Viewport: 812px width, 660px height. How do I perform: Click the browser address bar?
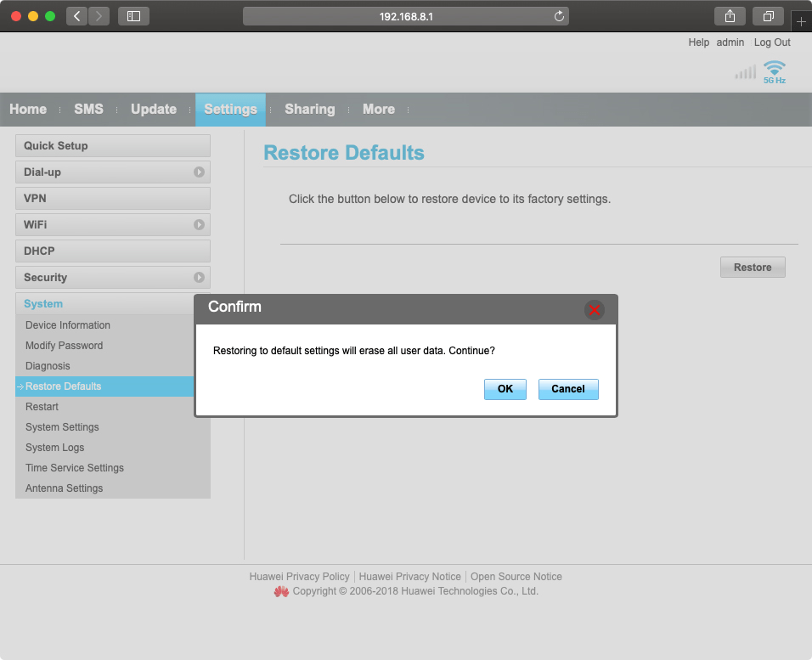406,15
